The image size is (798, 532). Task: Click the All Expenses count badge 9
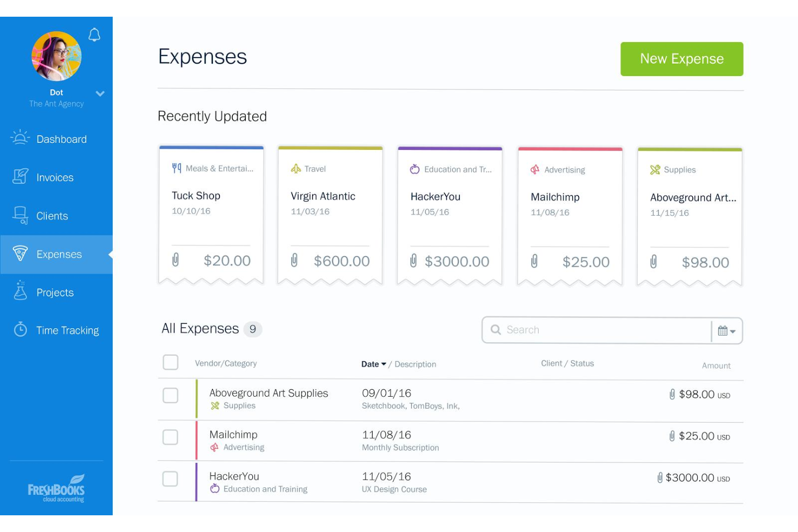(x=252, y=329)
